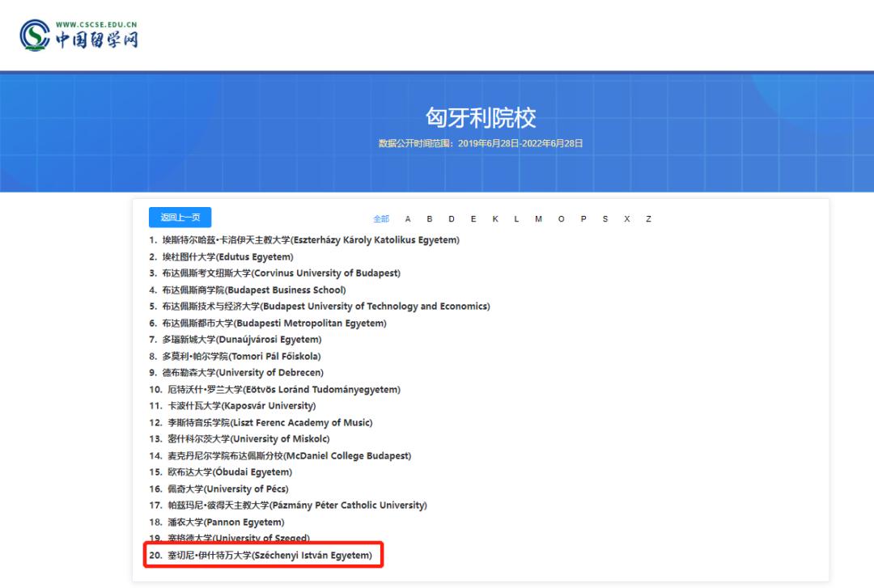Image resolution: width=874 pixels, height=588 pixels.
Task: Filter universities by letter M
Action: [537, 218]
